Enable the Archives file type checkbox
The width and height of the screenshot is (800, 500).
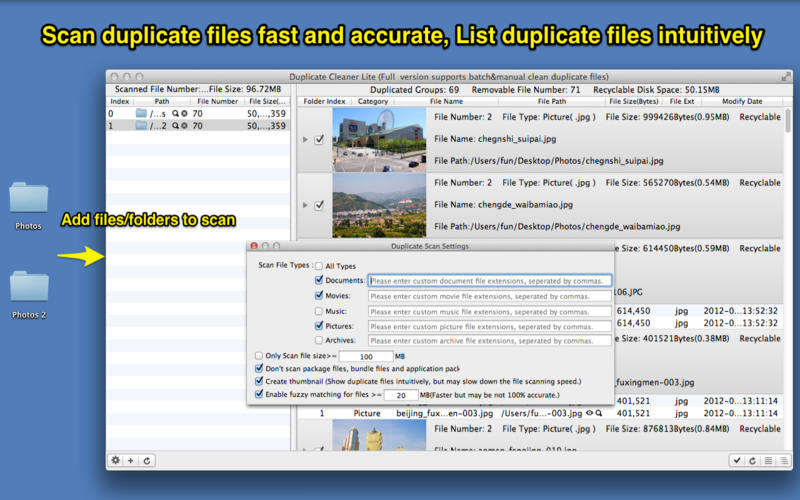coord(319,340)
